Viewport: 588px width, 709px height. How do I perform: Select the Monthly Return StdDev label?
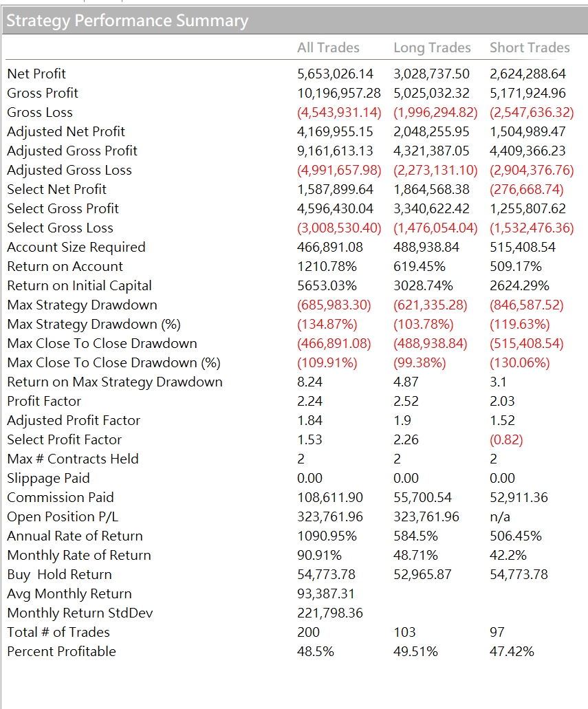(80, 613)
